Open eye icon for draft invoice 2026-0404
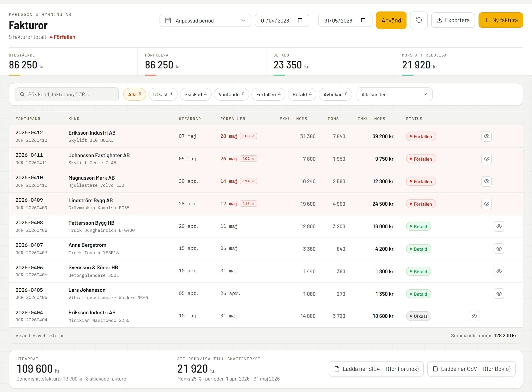 [x=474, y=316]
